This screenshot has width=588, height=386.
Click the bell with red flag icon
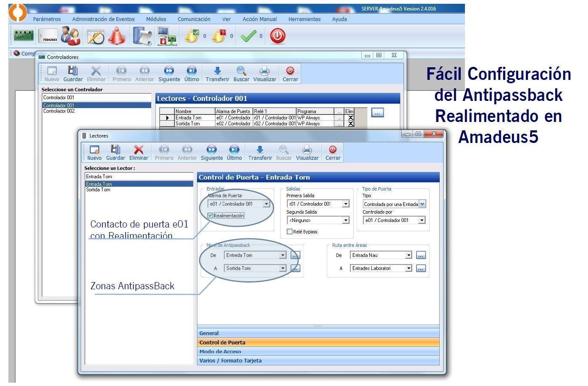tap(218, 36)
